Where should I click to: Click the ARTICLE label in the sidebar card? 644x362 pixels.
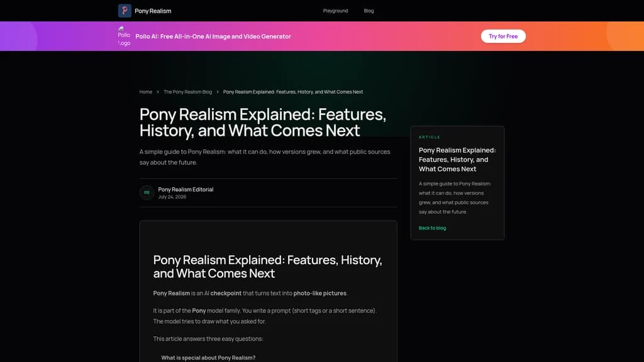[x=430, y=137]
